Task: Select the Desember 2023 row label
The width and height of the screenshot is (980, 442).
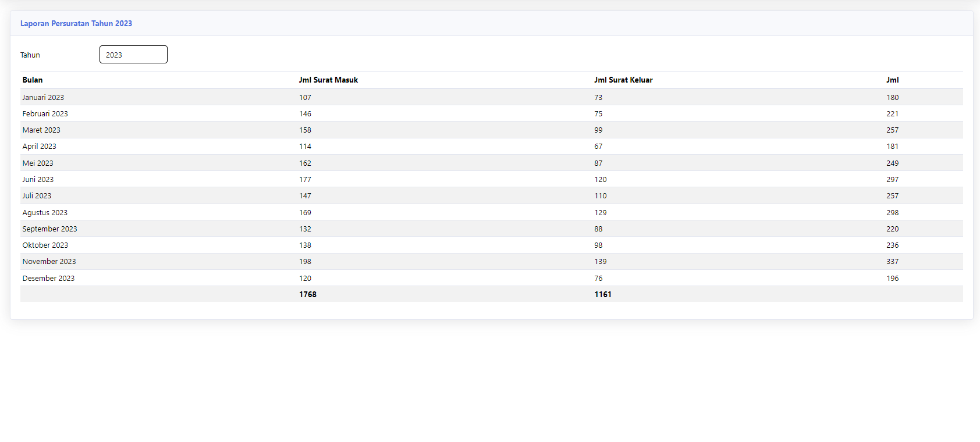Action: 48,279
